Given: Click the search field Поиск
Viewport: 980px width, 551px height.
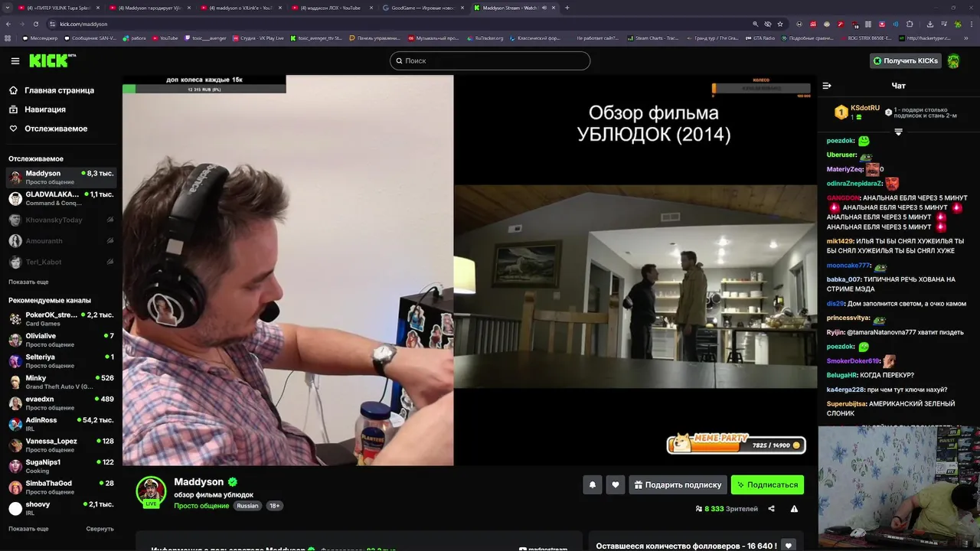Looking at the screenshot, I should click(490, 60).
